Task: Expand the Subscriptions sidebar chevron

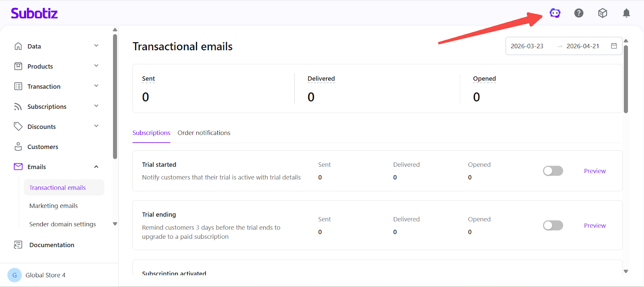Action: 96,106
